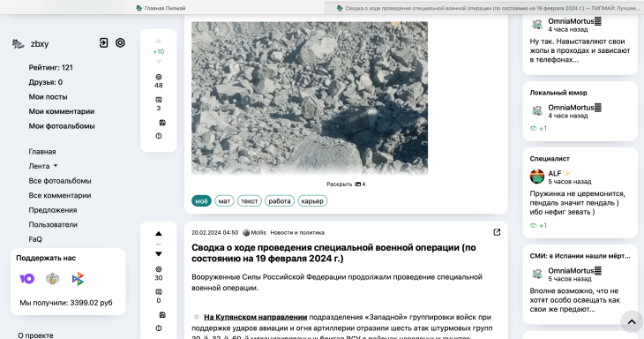
Task: Click the +1 like on Специалист comment
Action: point(538,226)
